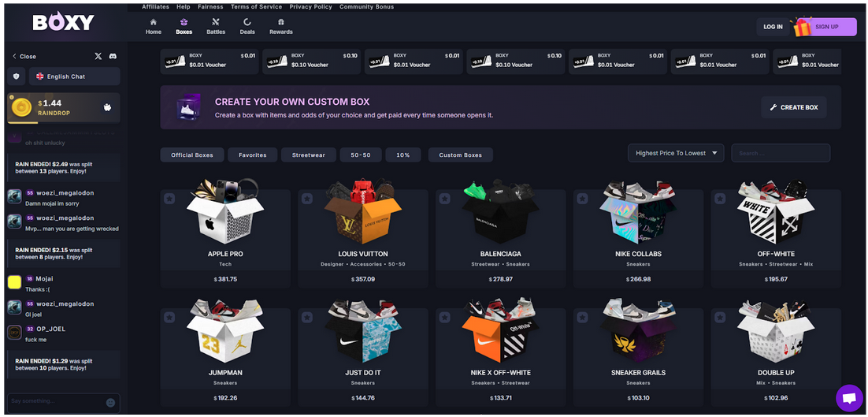Collapse chat panel with Close chevron
This screenshot has width=868, height=417.
(24, 57)
